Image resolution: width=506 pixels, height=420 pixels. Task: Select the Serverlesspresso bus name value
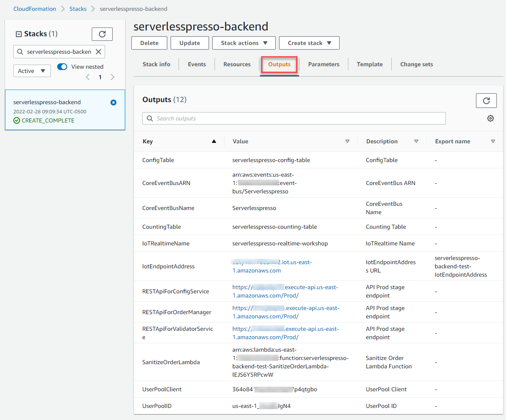pyautogui.click(x=254, y=208)
